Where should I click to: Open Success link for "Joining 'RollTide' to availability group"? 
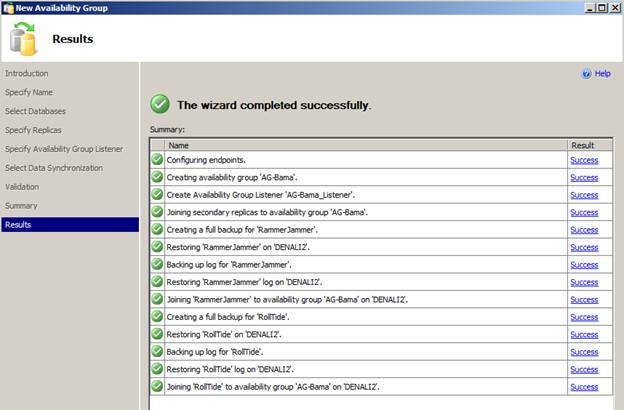tap(584, 387)
